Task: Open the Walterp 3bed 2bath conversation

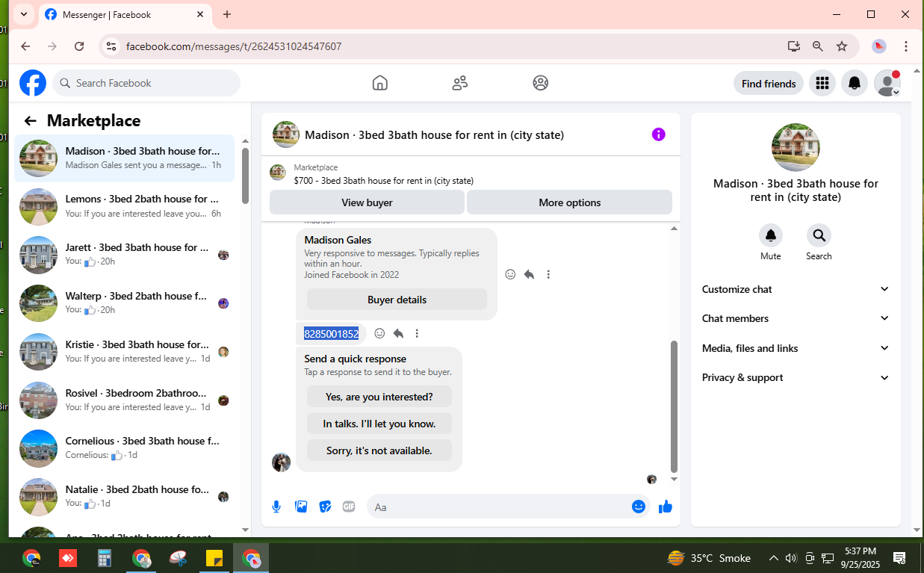Action: 125,303
